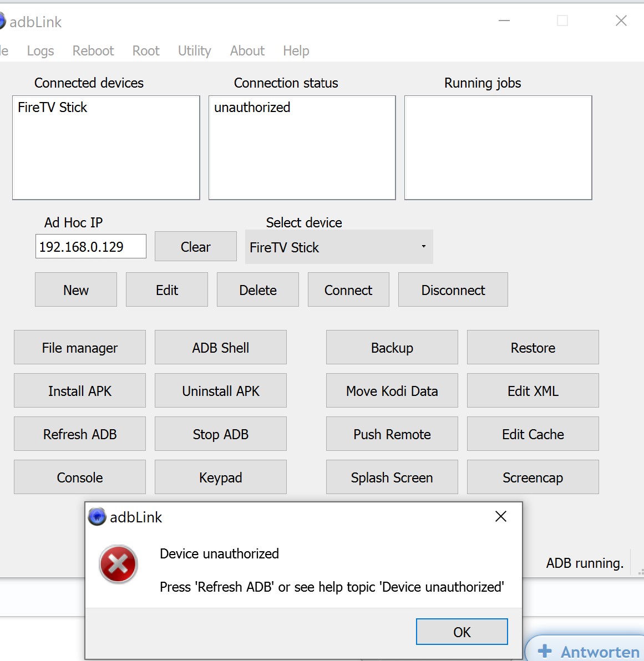
Task: Click the Ad Hoc IP input field
Action: click(90, 246)
